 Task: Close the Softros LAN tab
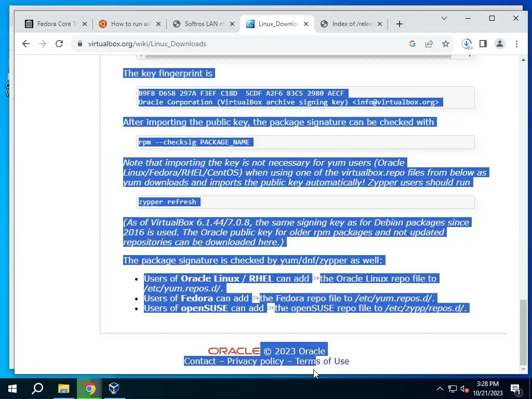coord(232,24)
